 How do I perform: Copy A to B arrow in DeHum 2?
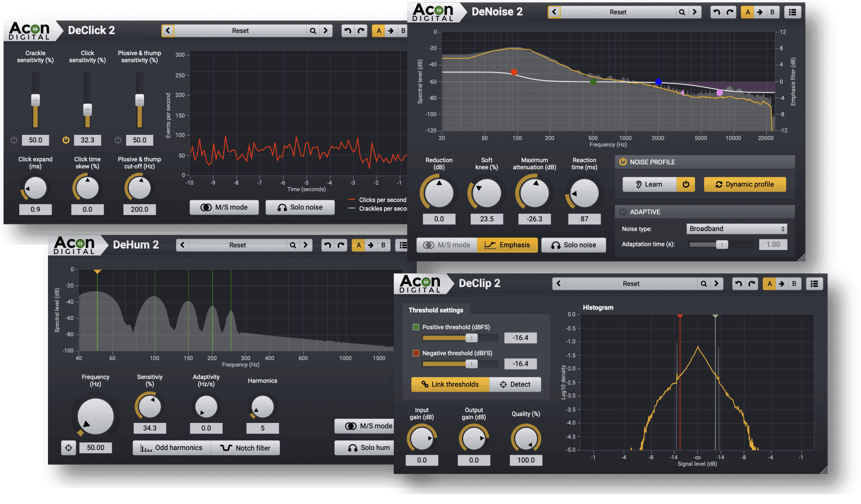click(371, 245)
